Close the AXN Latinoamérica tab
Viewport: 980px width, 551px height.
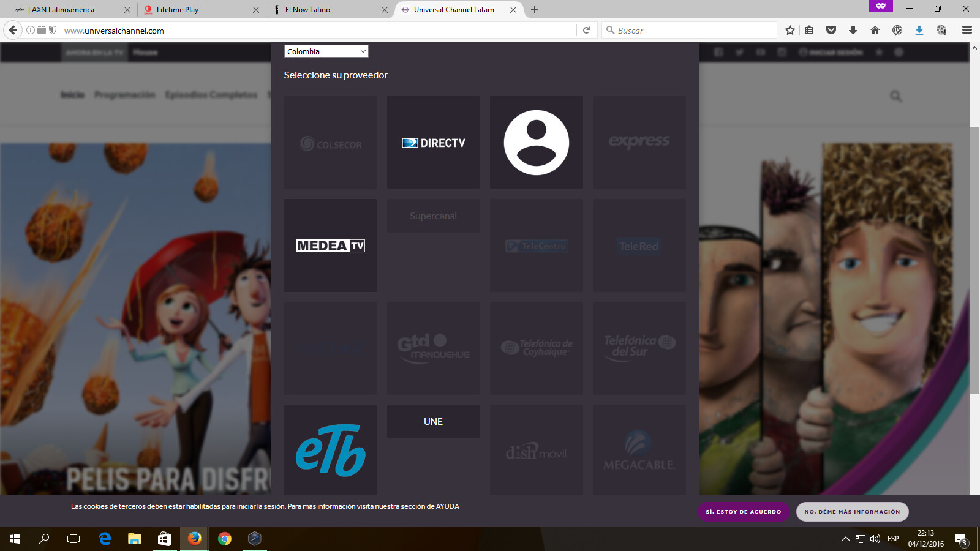pos(127,10)
